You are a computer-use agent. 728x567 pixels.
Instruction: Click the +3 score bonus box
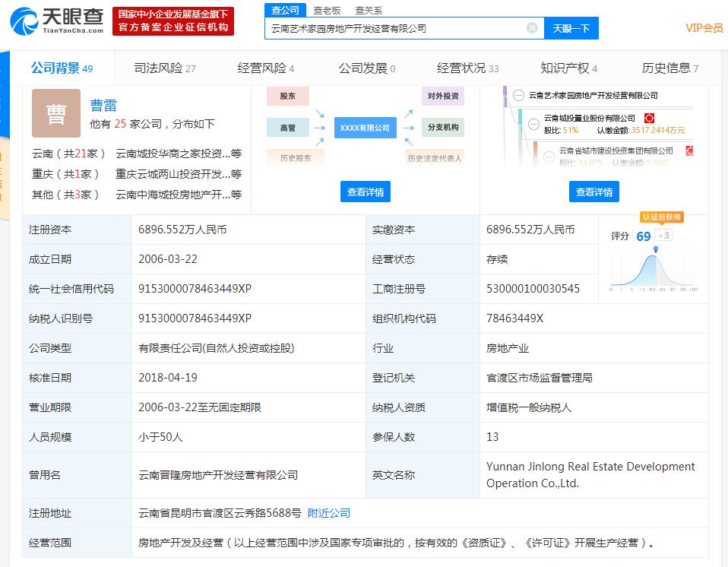coord(663,236)
